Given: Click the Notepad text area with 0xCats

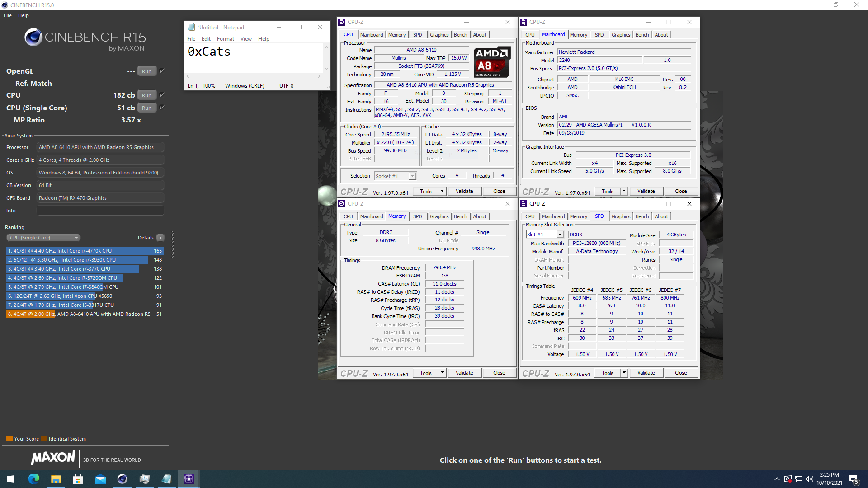Looking at the screenshot, I should coord(254,58).
